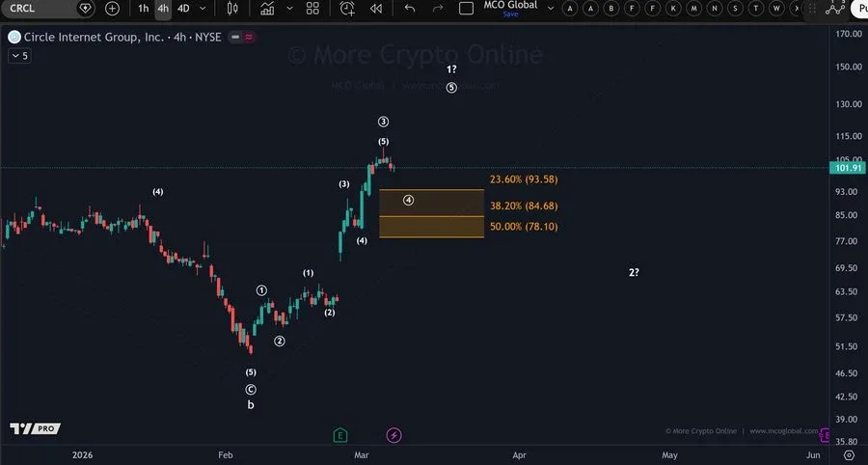Click the 35.80 price axis label
This screenshot has width=868, height=465.
[x=849, y=442]
